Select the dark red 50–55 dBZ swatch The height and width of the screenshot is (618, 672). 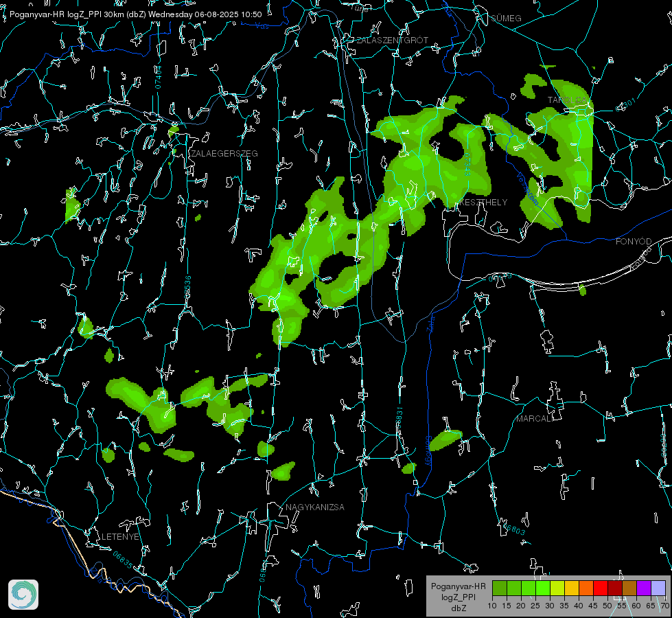point(614,588)
